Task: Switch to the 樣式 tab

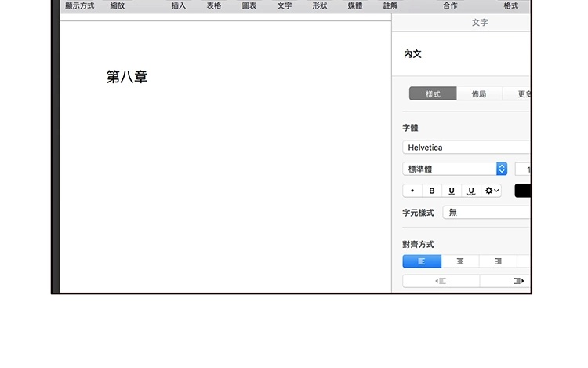Action: tap(433, 94)
